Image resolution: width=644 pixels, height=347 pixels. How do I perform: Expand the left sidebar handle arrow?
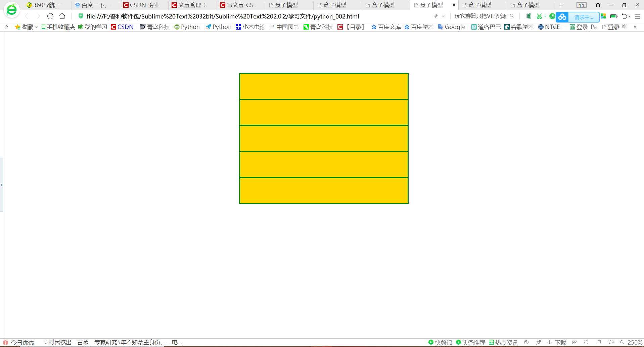1,185
